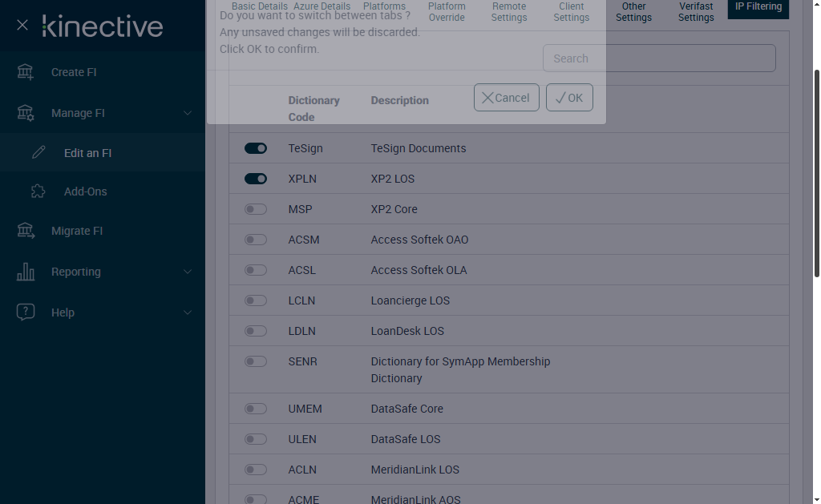This screenshot has width=821, height=504.
Task: Click the Loancierge LOS description
Action: 410,300
